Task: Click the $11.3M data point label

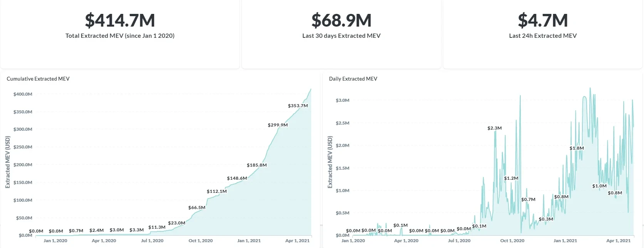Action: click(x=157, y=227)
